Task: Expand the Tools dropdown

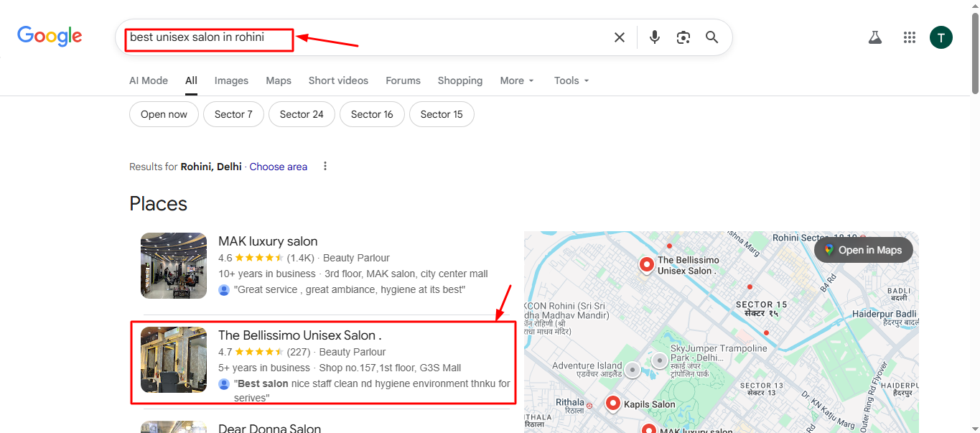Action: click(x=571, y=80)
